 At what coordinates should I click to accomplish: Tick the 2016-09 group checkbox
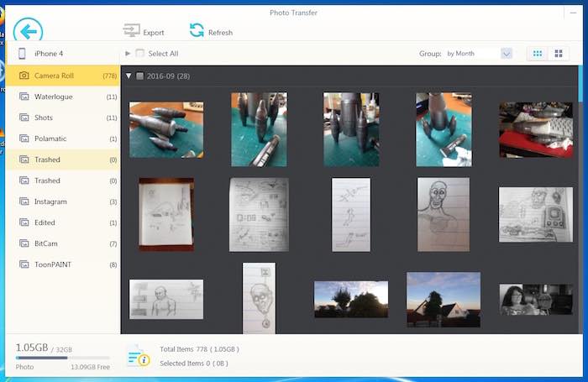(139, 76)
